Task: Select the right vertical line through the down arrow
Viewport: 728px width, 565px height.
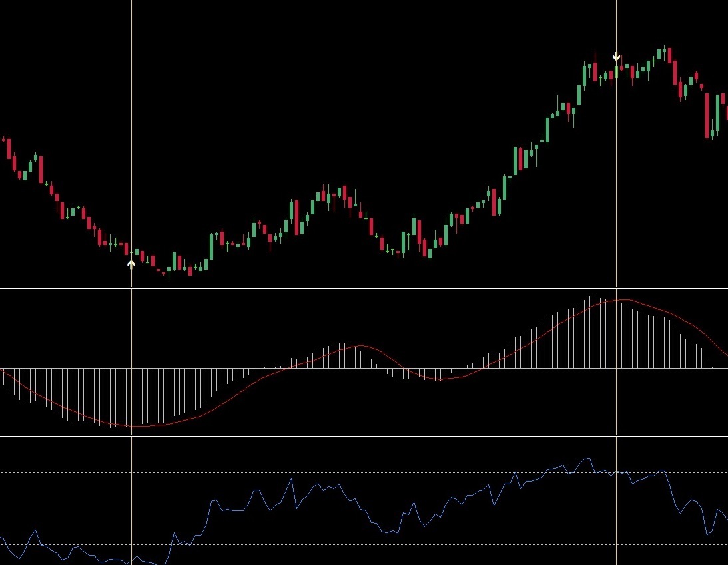Action: [617, 200]
